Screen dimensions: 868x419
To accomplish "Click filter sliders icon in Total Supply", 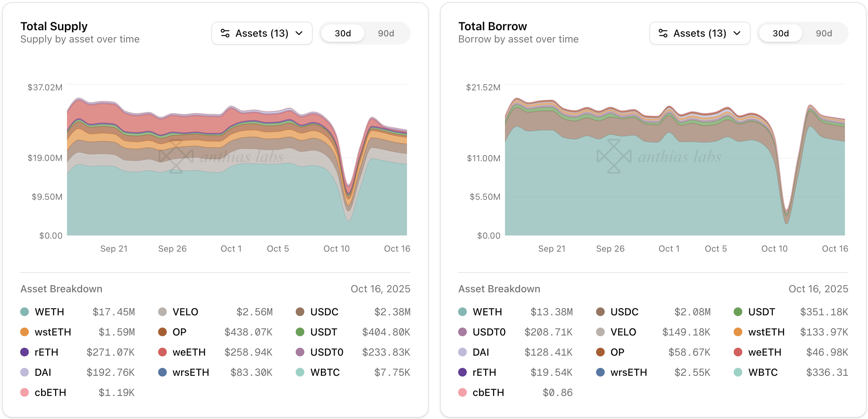I will point(225,33).
